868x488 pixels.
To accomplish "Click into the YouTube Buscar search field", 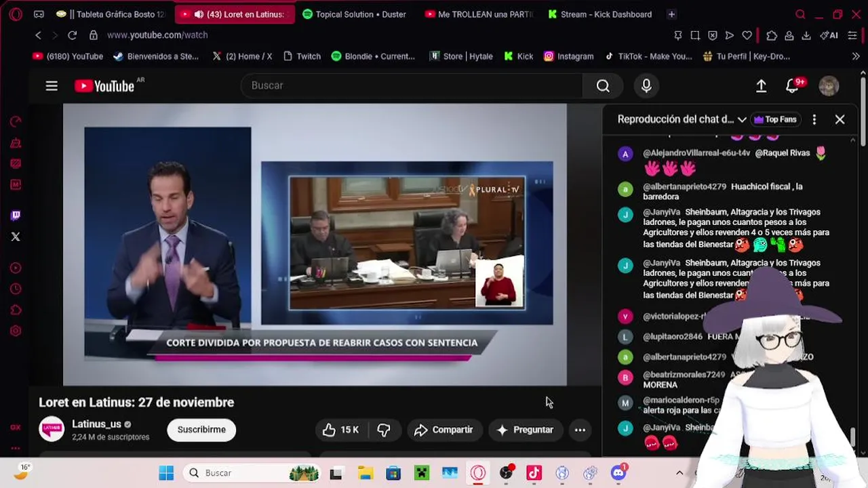I will [411, 85].
